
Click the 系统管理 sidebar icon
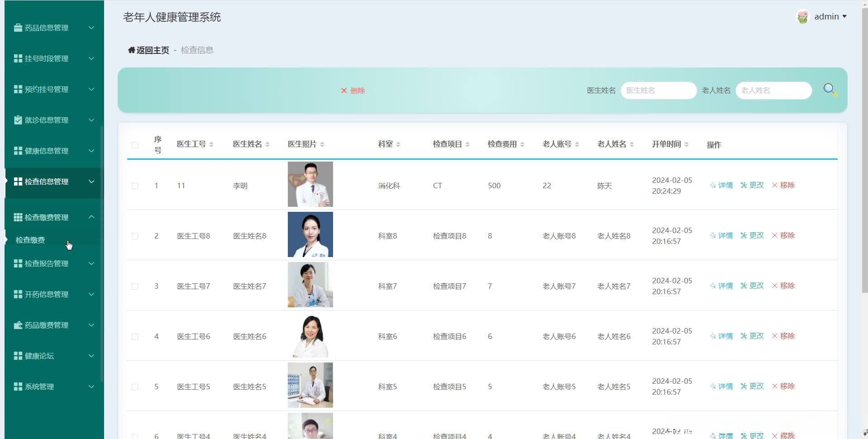point(18,387)
